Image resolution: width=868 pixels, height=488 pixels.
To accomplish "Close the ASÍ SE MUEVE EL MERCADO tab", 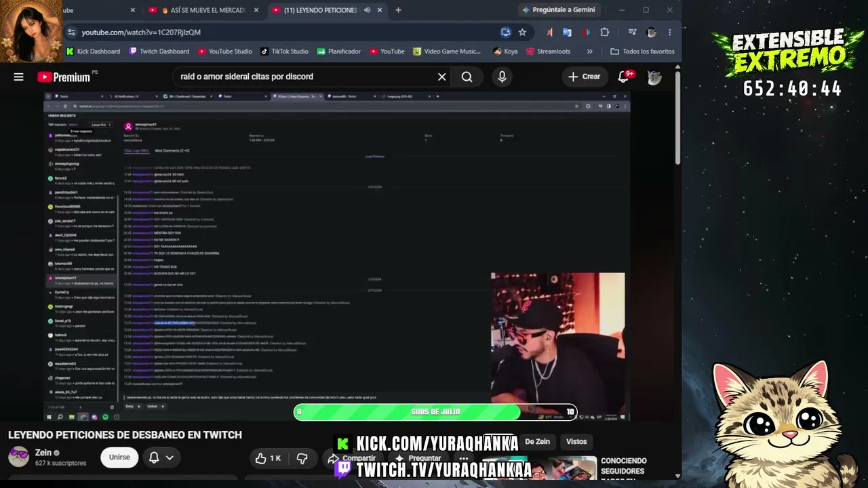I will point(256,10).
